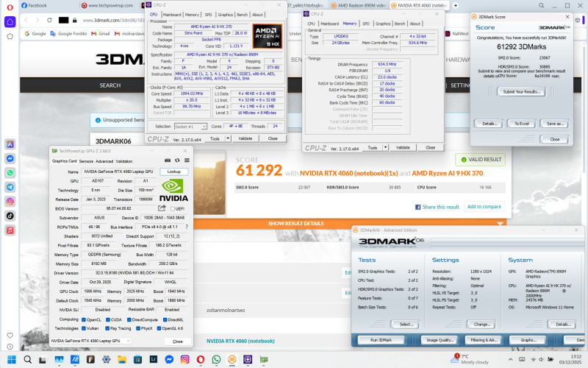Viewport: 588px width, 368px height.
Task: Open Telegram in Opera sidebar
Action: 10,187
